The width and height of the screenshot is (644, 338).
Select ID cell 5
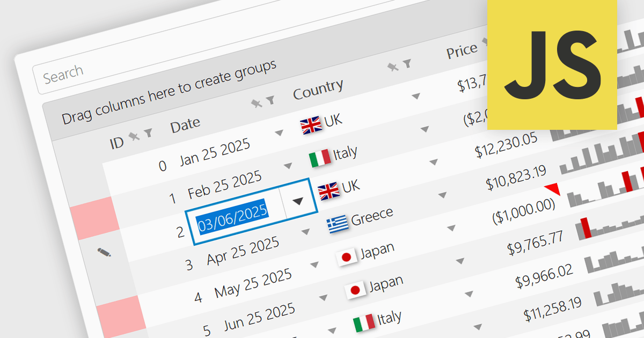pyautogui.click(x=207, y=330)
